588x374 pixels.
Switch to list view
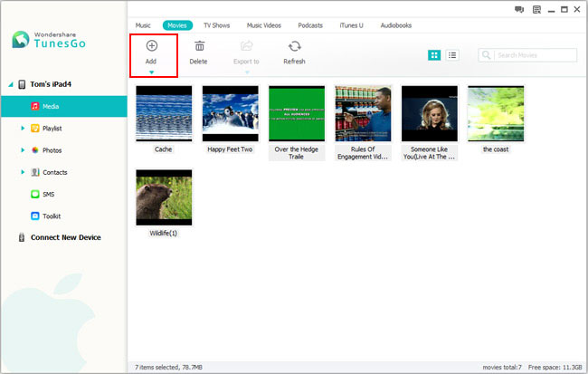point(452,55)
